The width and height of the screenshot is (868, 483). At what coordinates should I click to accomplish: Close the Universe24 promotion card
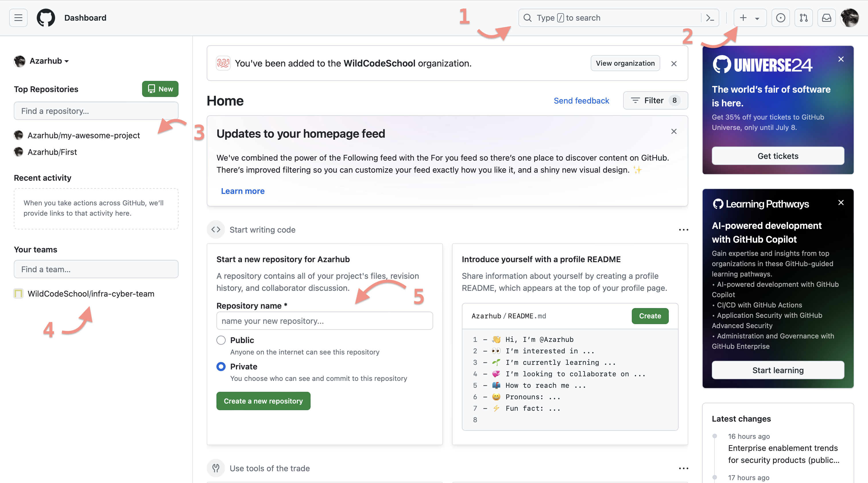(x=841, y=59)
